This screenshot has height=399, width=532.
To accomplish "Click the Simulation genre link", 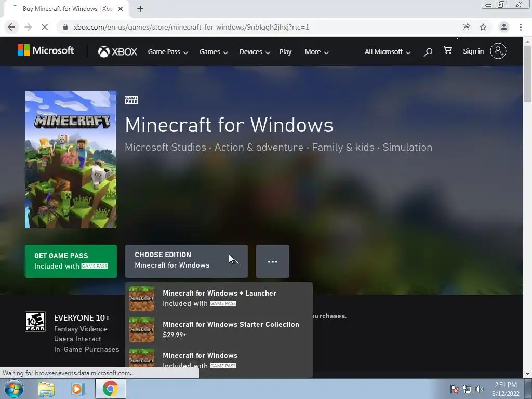I will (407, 147).
